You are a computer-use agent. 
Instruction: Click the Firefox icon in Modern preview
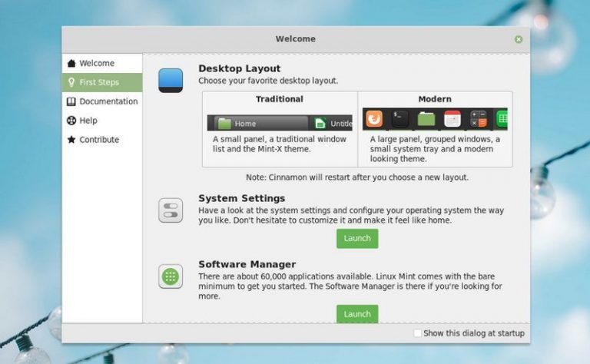(374, 119)
